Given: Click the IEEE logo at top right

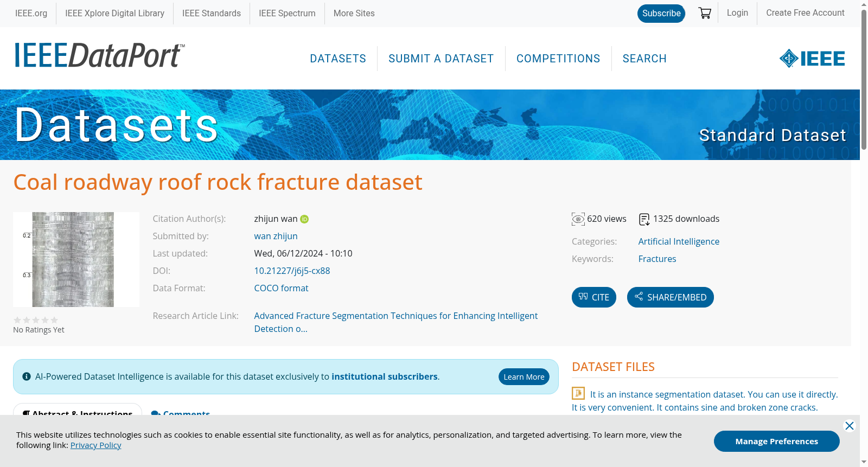Looking at the screenshot, I should click(x=812, y=59).
